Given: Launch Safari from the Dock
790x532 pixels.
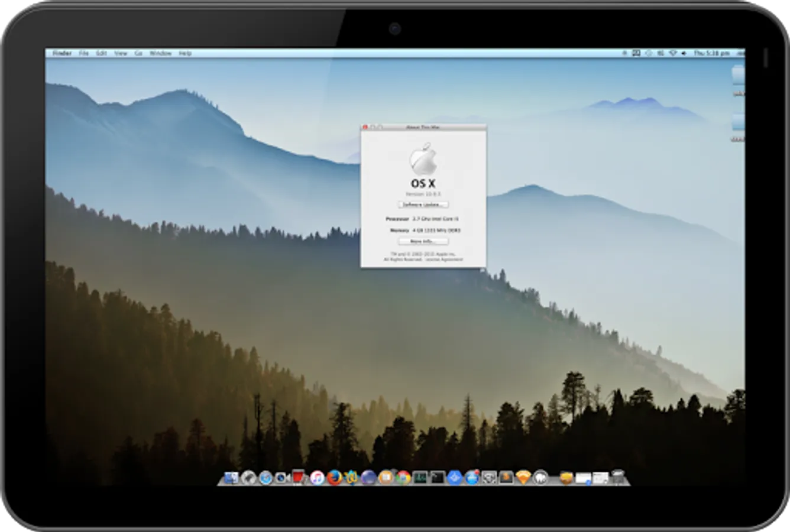Looking at the screenshot, I should coord(266,477).
